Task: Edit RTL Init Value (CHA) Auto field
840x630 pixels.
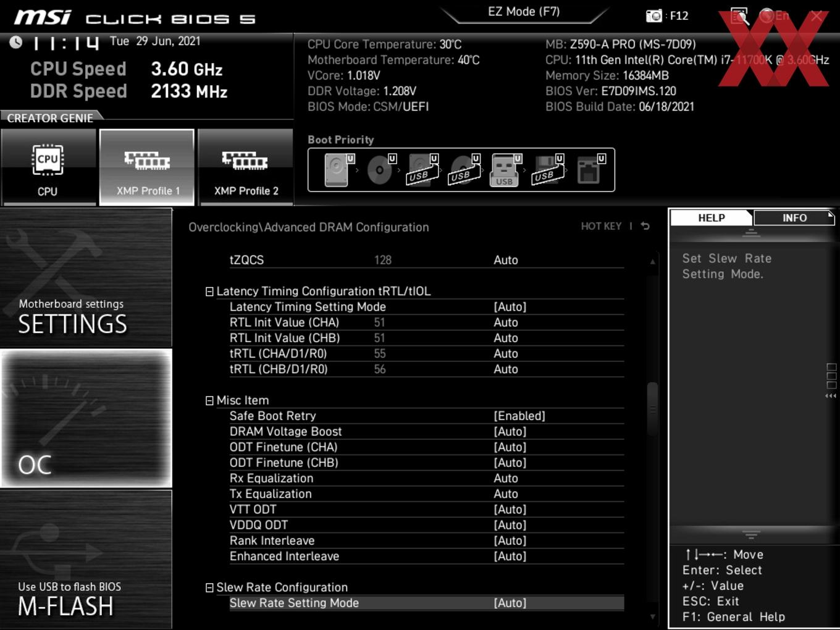Action: [506, 323]
